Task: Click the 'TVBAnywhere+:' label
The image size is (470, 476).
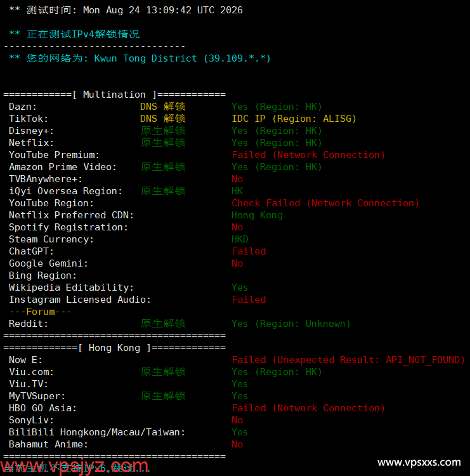Action: pos(46,179)
